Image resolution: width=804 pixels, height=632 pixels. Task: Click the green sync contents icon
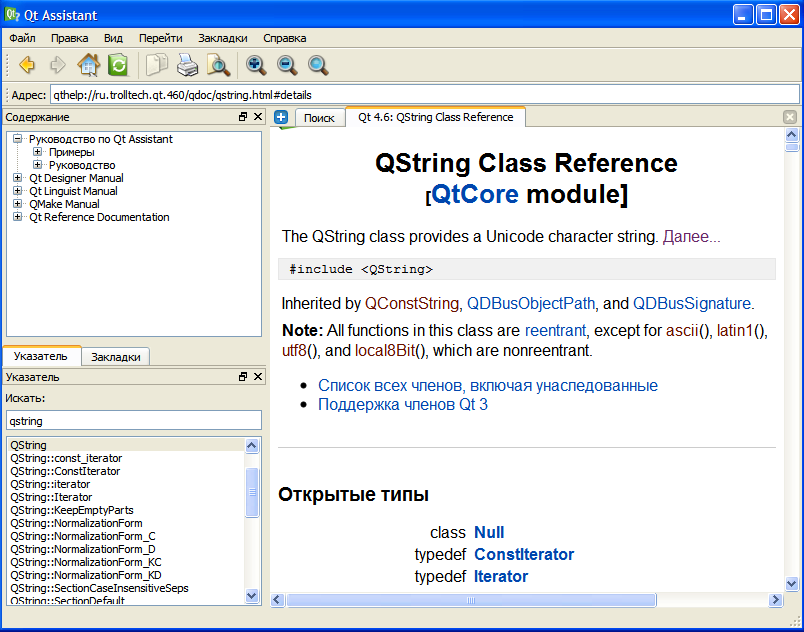[x=118, y=66]
